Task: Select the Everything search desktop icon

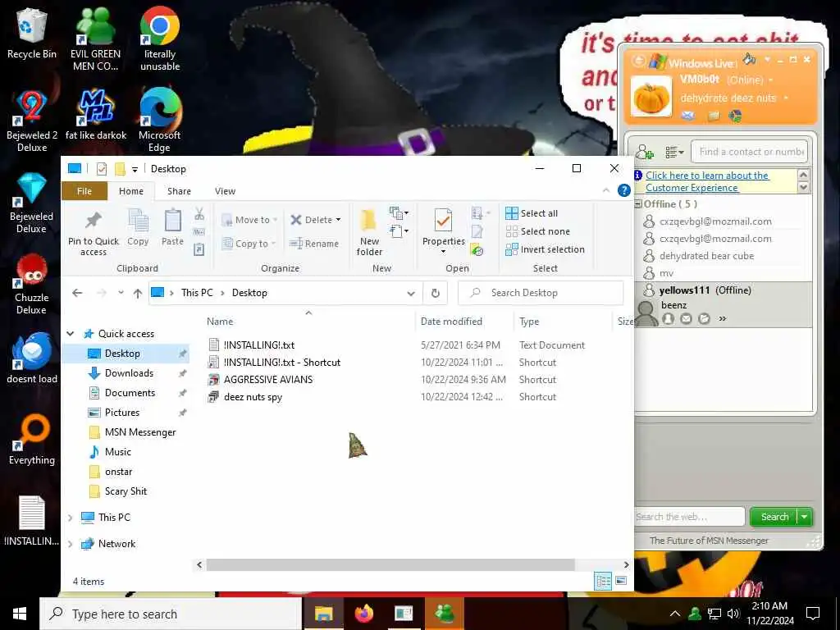Action: pos(32,440)
